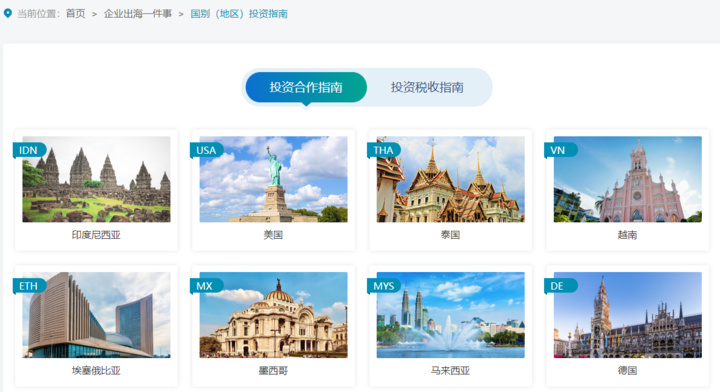Screen dimensions: 720x392
Task: Click the IDN country code badge
Action: pos(29,150)
